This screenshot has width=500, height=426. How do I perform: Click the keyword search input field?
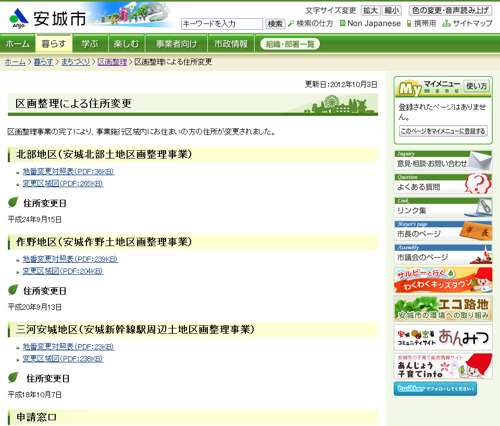click(222, 24)
